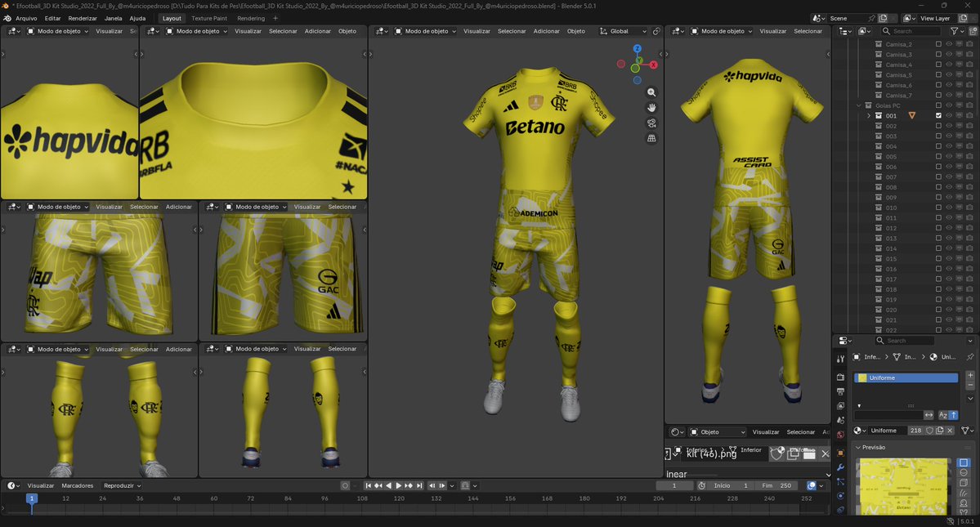Click the red X axis gizmo ball
980x527 pixels.
pos(653,65)
